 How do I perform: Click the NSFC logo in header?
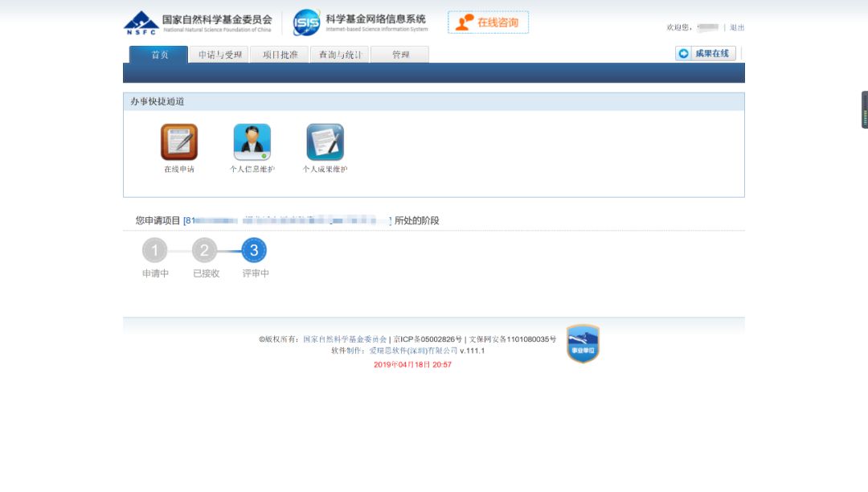141,23
